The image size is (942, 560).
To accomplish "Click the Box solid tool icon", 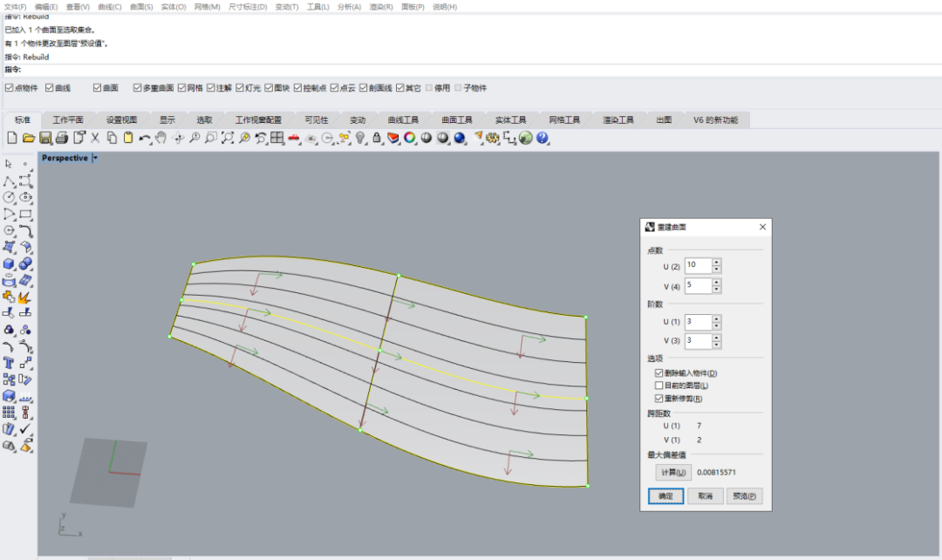I will pyautogui.click(x=10, y=263).
